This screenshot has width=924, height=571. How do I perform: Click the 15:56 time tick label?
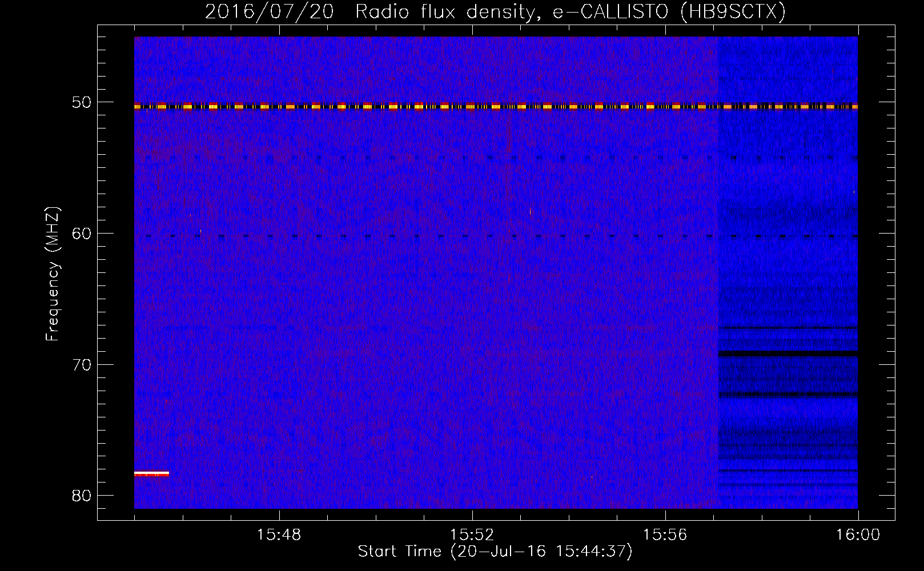pos(665,535)
